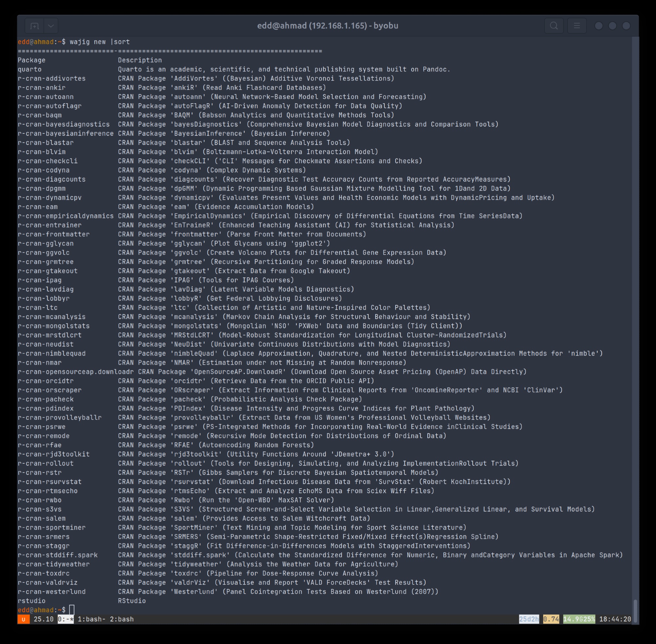Select the highlighted 0:-* window indicator
The image size is (656, 644).
click(66, 619)
